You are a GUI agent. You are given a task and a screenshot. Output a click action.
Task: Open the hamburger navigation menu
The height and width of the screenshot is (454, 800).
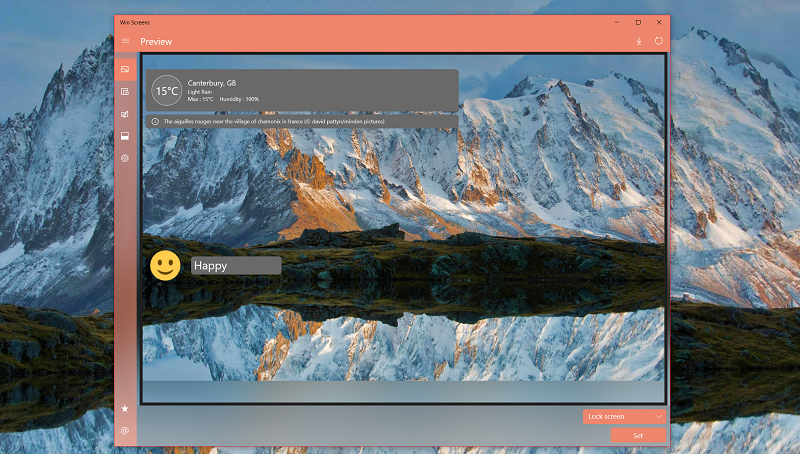point(126,41)
